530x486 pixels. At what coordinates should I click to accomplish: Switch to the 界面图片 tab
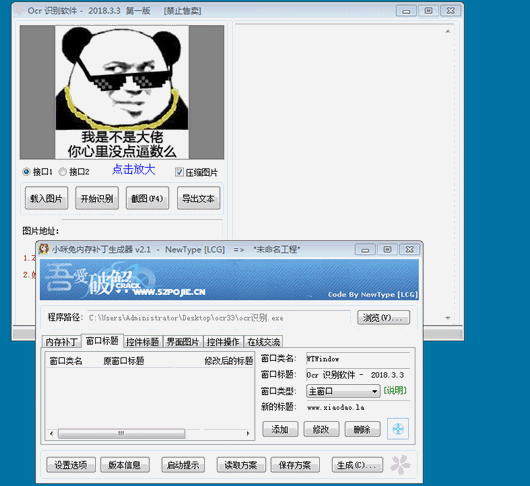point(183,342)
